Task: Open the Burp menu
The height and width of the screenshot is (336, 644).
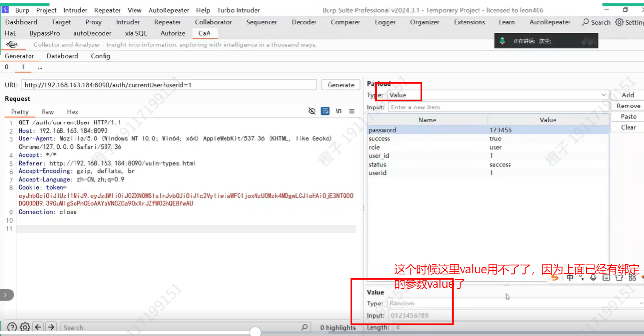Action: (x=22, y=10)
